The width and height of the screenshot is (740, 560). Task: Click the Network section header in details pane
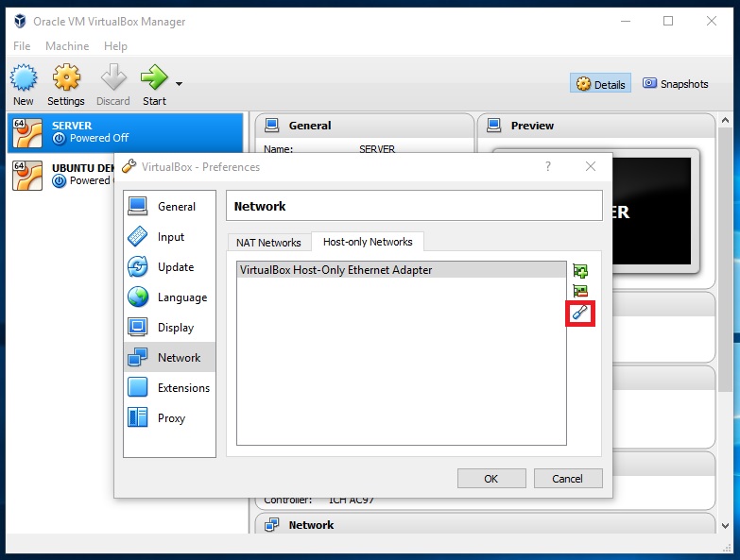(485, 524)
